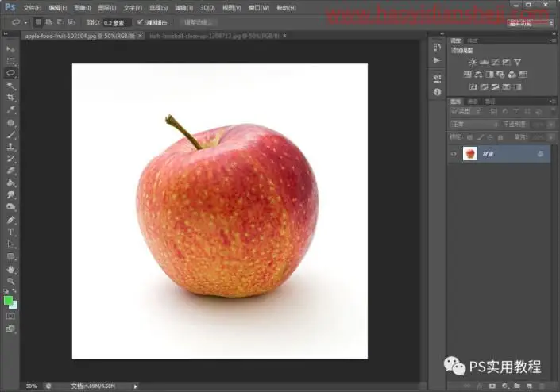Viewport: 560px width, 392px height.
Task: Select the Rectangle shape tool
Action: (10, 256)
